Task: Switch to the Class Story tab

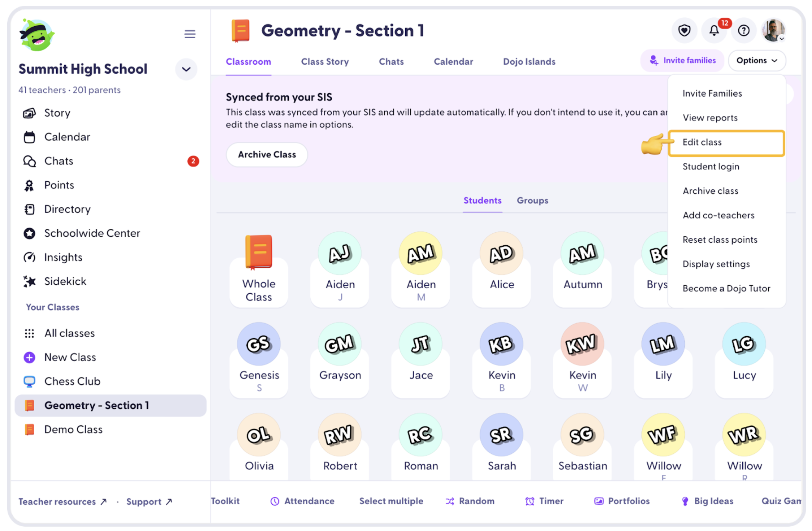Action: click(x=325, y=62)
